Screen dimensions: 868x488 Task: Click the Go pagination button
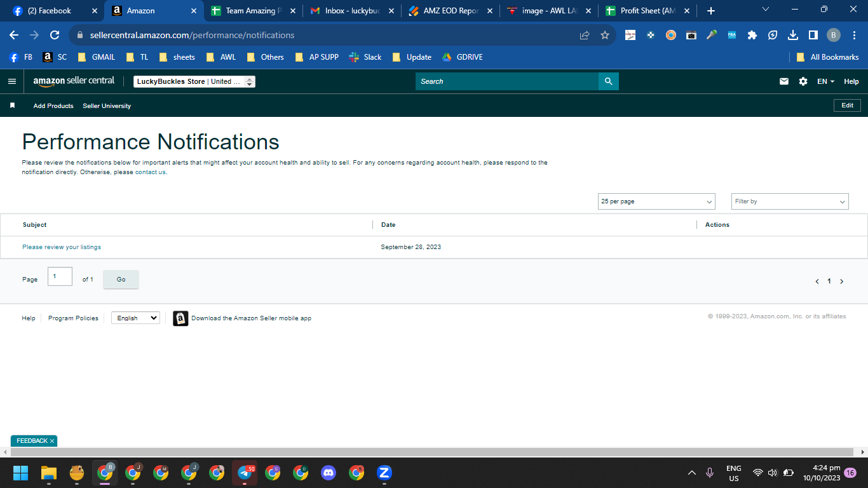121,280
